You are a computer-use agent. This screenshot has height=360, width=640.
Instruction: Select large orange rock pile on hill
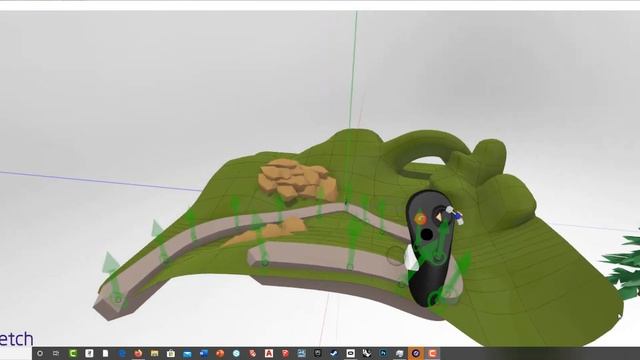298,181
